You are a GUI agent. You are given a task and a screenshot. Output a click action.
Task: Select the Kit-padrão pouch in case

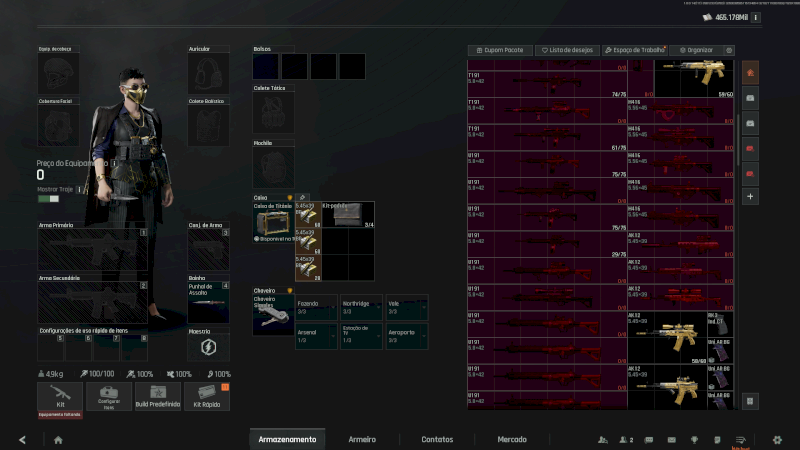pos(348,215)
